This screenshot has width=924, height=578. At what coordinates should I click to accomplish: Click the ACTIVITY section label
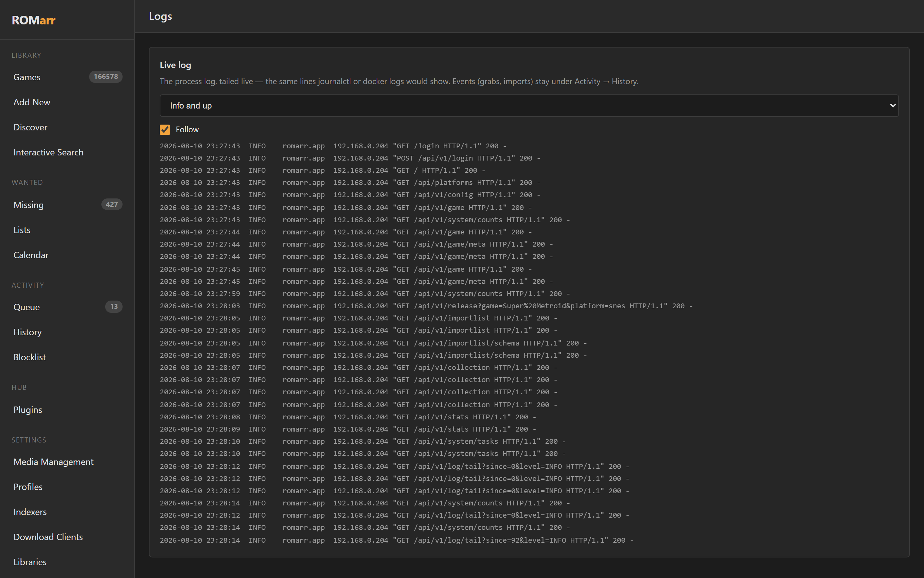coord(28,285)
